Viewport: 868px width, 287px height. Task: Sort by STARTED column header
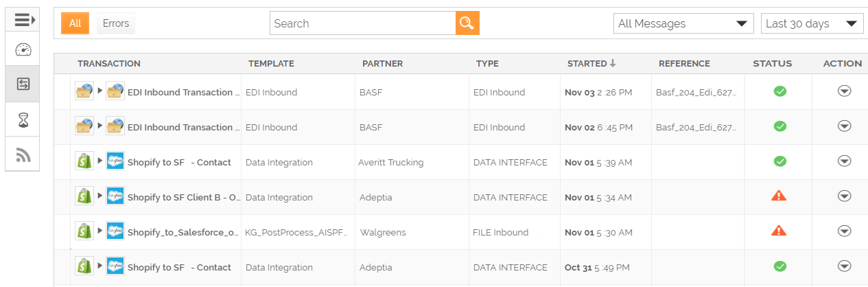(x=591, y=63)
